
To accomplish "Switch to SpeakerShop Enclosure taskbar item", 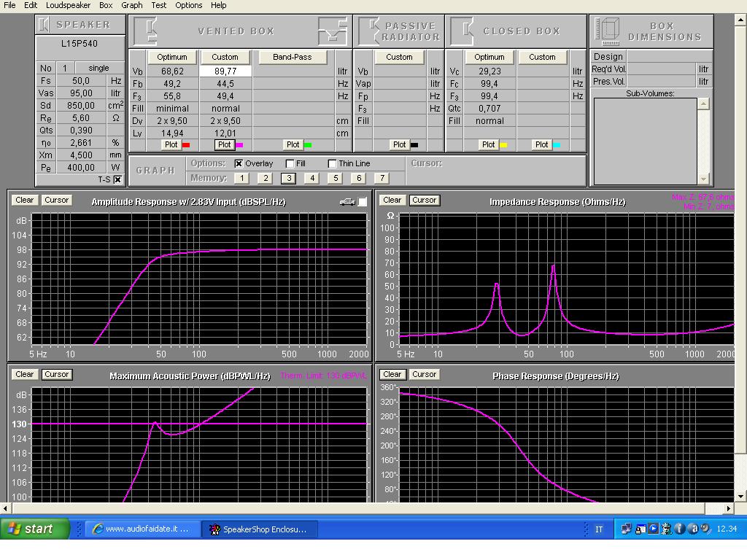I will 259,529.
